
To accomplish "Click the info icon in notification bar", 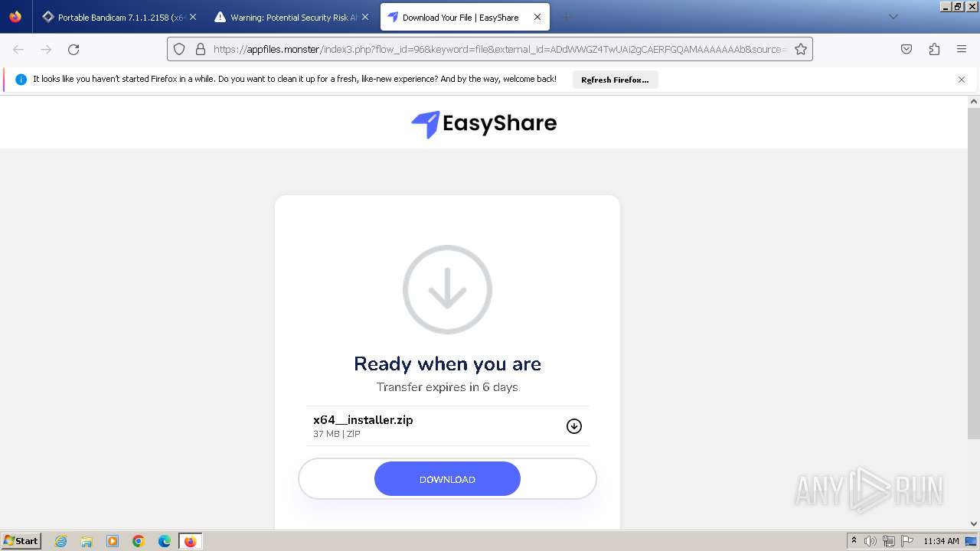I will tap(21, 80).
